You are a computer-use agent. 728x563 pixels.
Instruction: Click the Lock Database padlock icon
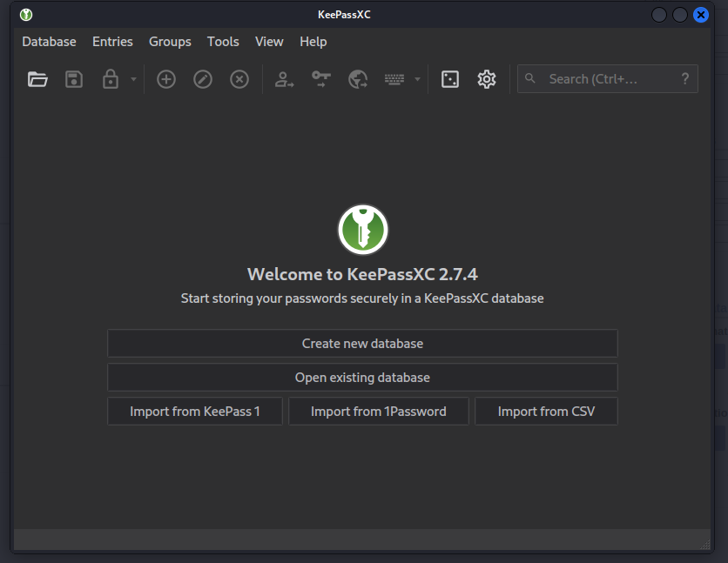coord(110,79)
